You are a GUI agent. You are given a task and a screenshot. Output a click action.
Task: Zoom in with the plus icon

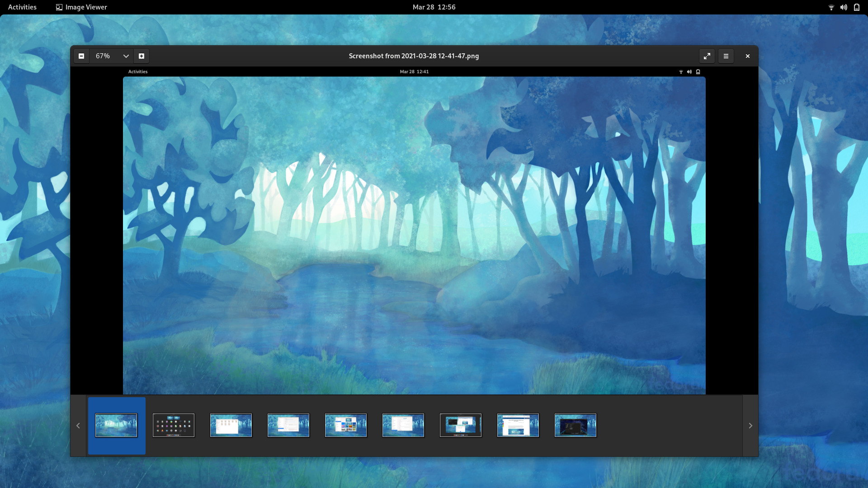(142, 56)
